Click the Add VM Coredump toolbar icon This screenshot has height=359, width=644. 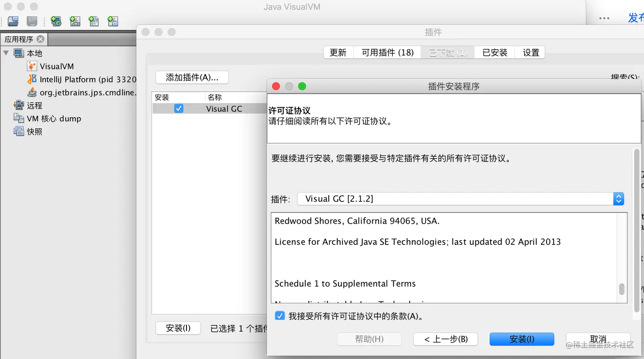tap(94, 21)
